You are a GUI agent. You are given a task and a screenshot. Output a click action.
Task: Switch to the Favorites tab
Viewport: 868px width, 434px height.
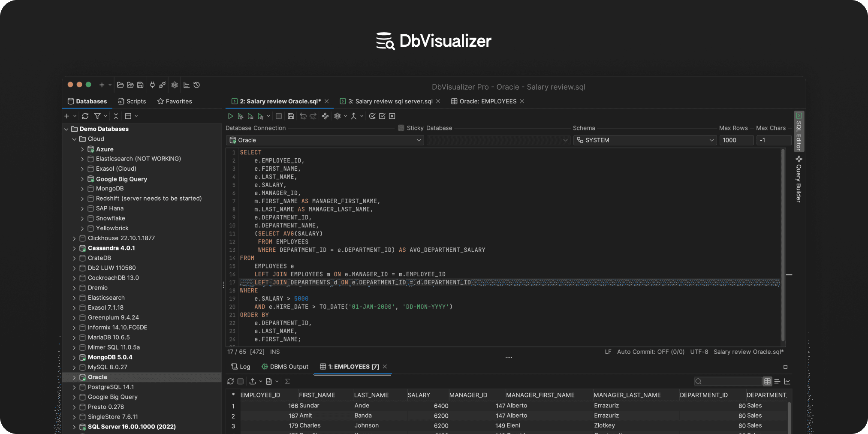pos(175,102)
